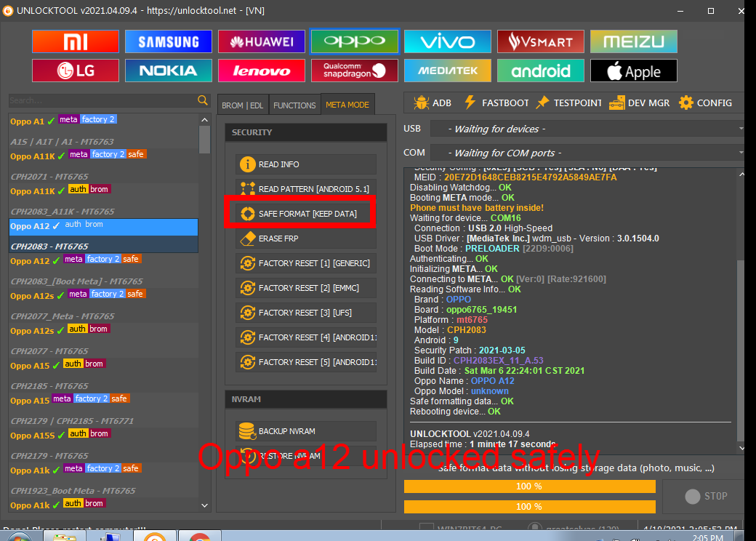Open the Qualcomm Snapdragon section
This screenshot has width=756, height=541.
point(355,71)
